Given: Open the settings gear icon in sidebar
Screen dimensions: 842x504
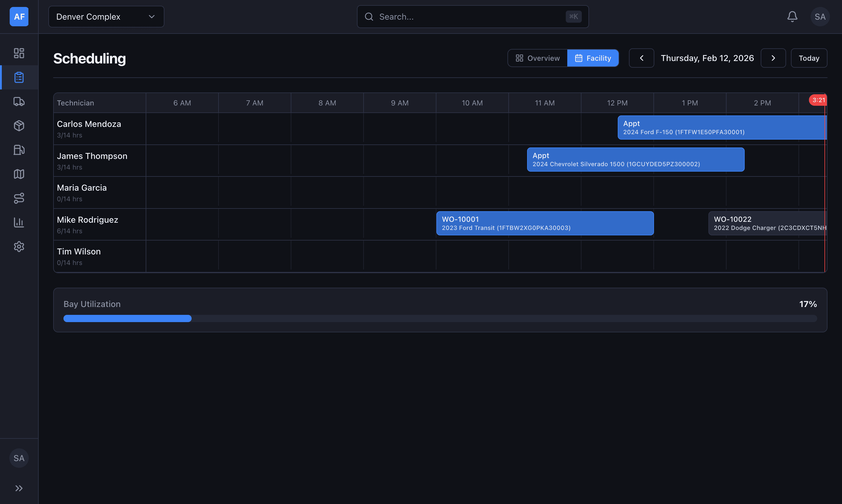Looking at the screenshot, I should [19, 247].
